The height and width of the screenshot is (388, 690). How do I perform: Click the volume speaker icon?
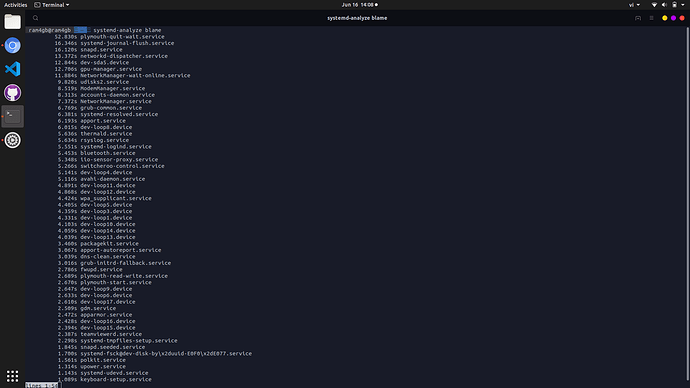coord(664,5)
